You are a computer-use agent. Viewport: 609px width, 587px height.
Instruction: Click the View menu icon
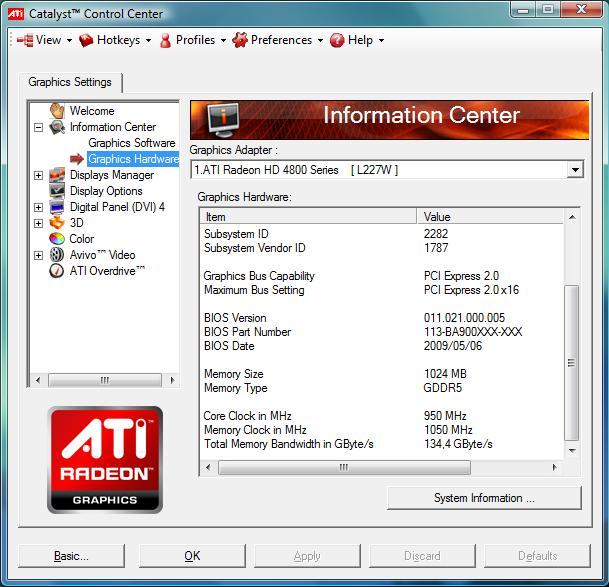(25, 40)
